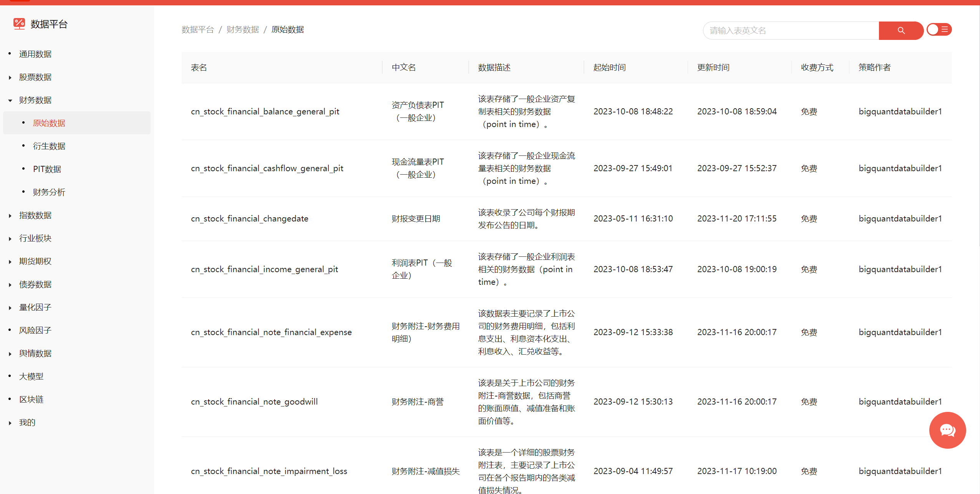Expand the 量化因子 category arrow

(x=10, y=308)
